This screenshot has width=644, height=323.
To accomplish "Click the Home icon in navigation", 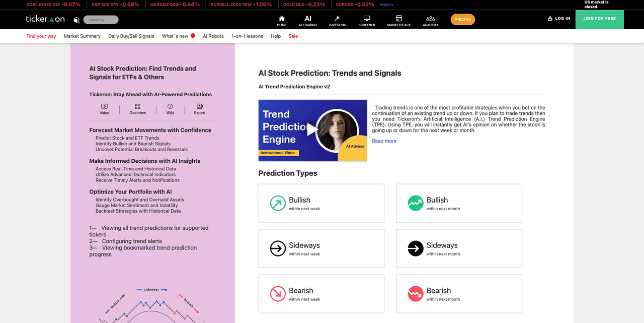I will 282,18.
